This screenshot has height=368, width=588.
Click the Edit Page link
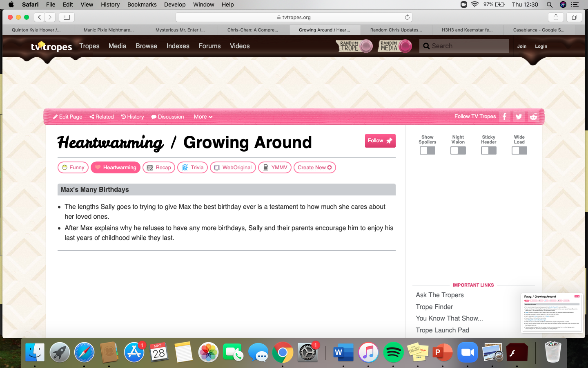(68, 117)
